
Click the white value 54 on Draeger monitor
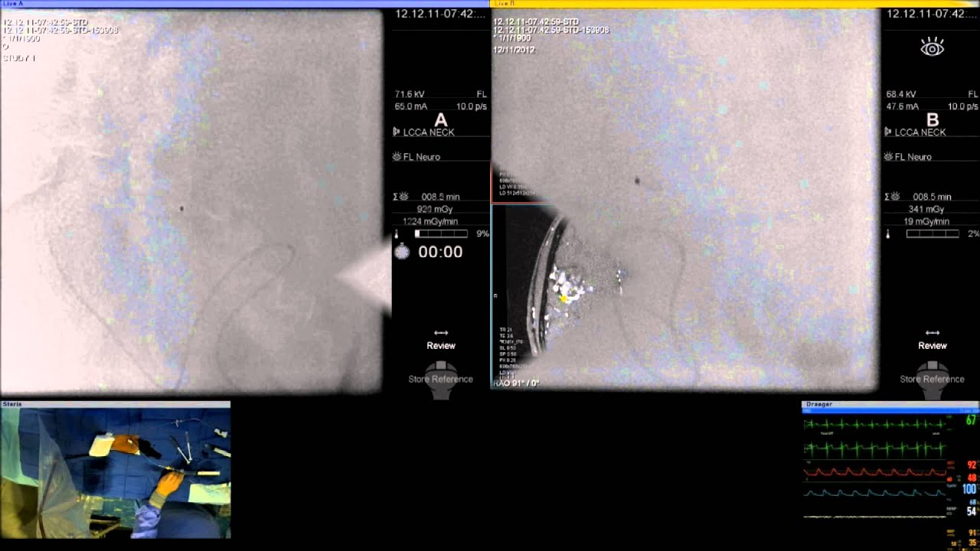(971, 511)
